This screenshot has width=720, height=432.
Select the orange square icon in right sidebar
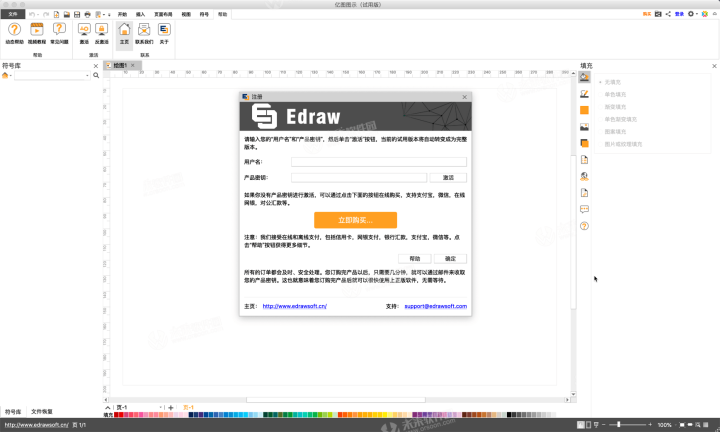pyautogui.click(x=584, y=110)
